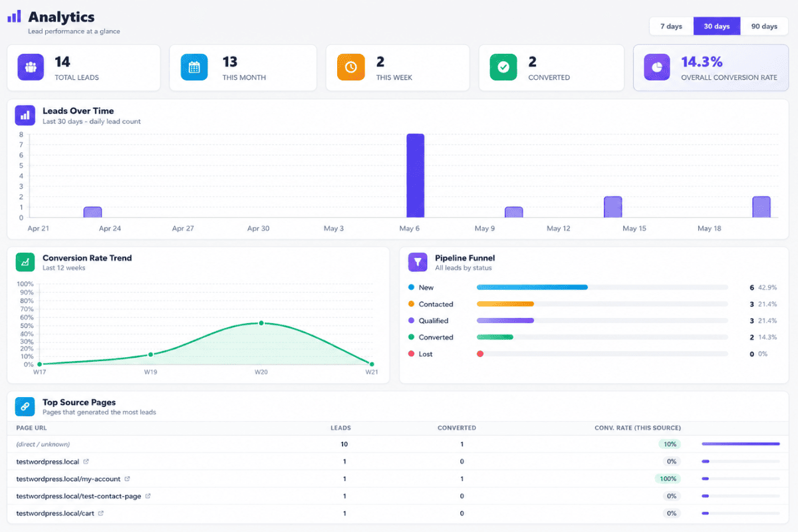Image resolution: width=798 pixels, height=532 pixels.
Task: Open the testwordpress.local/my-account link
Action: pyautogui.click(x=68, y=479)
